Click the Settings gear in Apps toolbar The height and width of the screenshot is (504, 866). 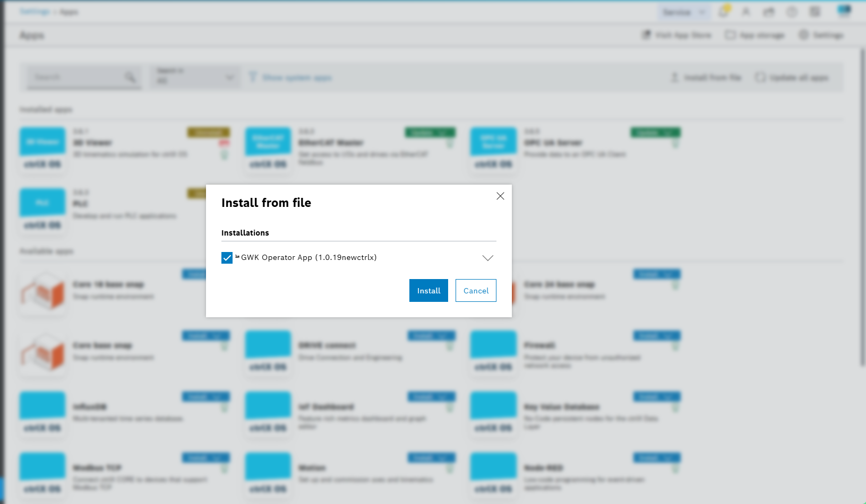pos(804,35)
